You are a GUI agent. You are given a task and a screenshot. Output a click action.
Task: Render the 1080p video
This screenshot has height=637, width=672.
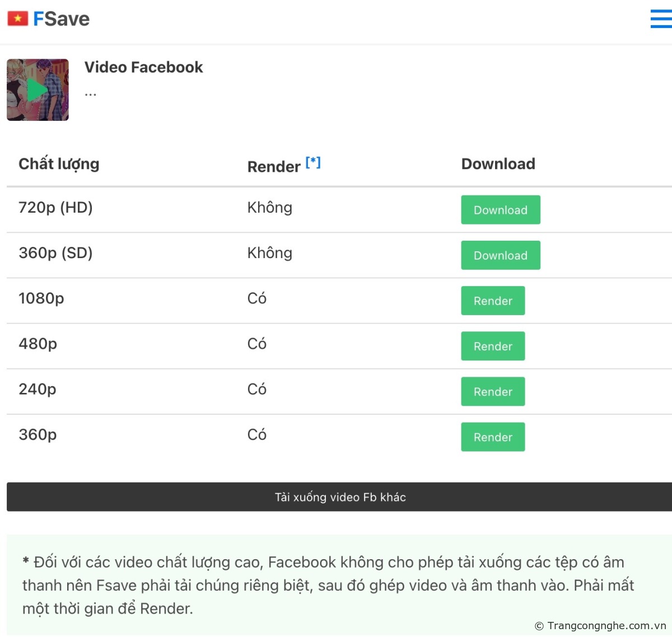pos(493,301)
